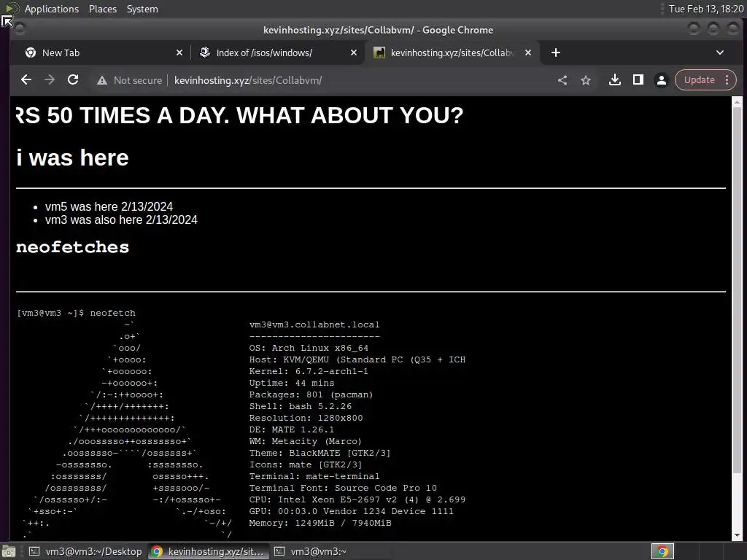747x560 pixels.
Task: Click 'Resolution: 1280x800' line
Action: tap(306, 418)
